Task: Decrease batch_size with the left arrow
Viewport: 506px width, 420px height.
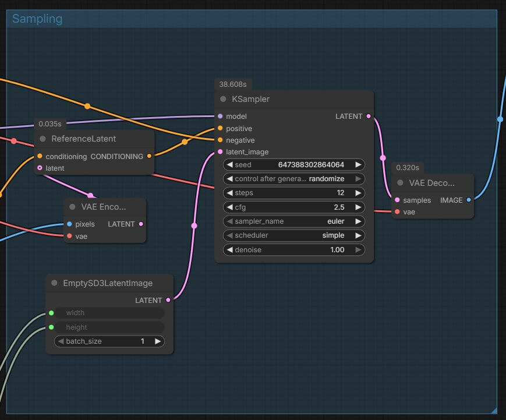Action: click(61, 341)
